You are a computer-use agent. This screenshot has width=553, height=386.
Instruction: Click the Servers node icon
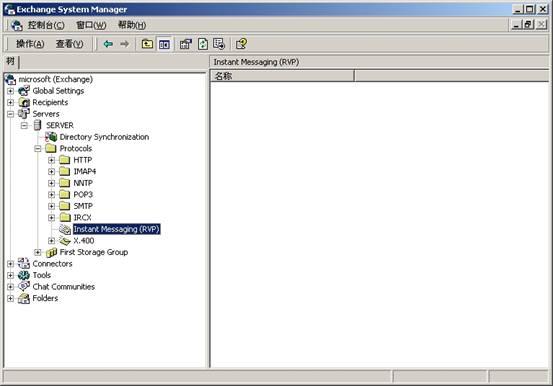click(x=24, y=114)
